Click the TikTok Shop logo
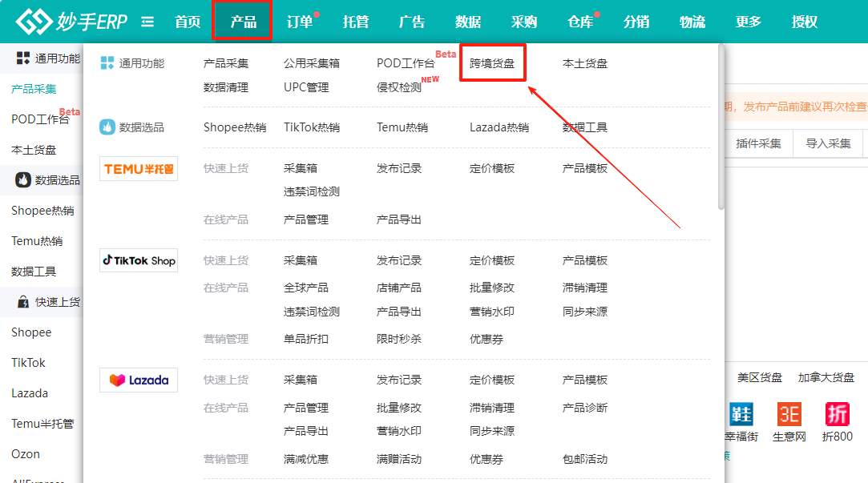 pos(139,260)
